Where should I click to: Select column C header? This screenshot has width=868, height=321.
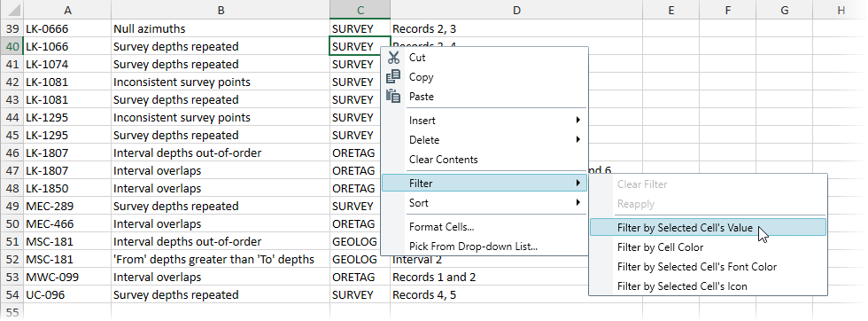coord(360,10)
